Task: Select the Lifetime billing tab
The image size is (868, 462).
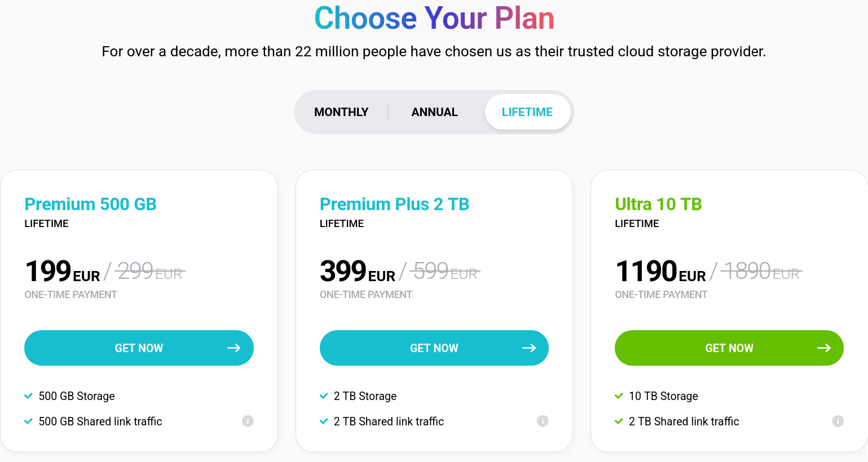Action: 527,112
